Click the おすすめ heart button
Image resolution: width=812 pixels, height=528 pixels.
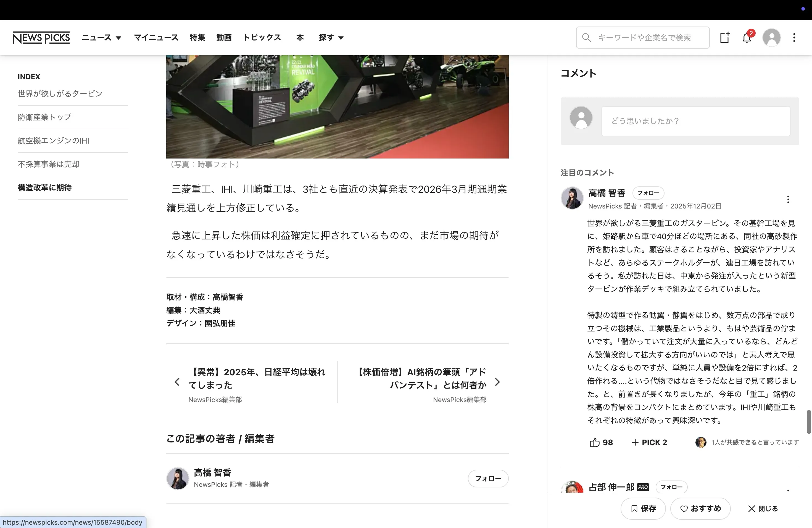point(700,509)
